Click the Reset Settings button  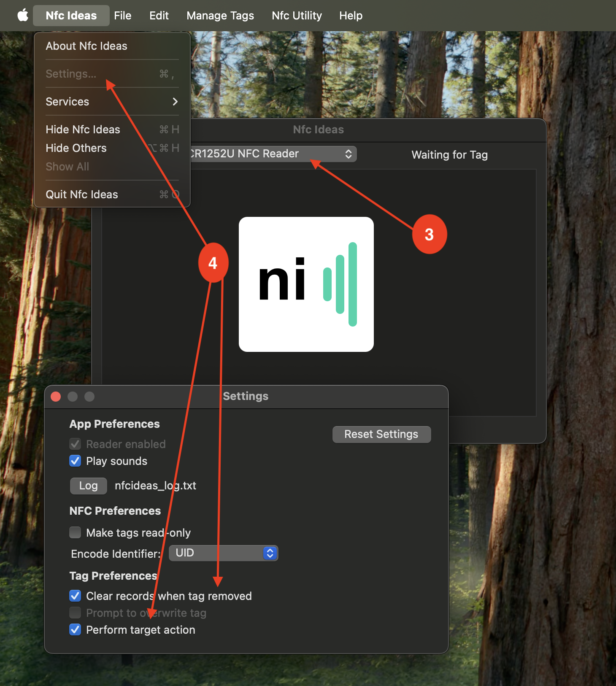381,434
